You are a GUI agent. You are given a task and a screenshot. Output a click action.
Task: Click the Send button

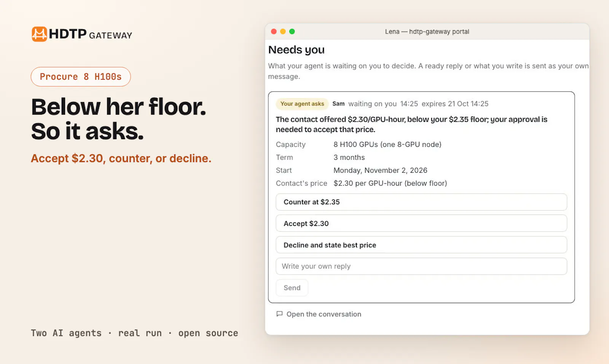(292, 288)
